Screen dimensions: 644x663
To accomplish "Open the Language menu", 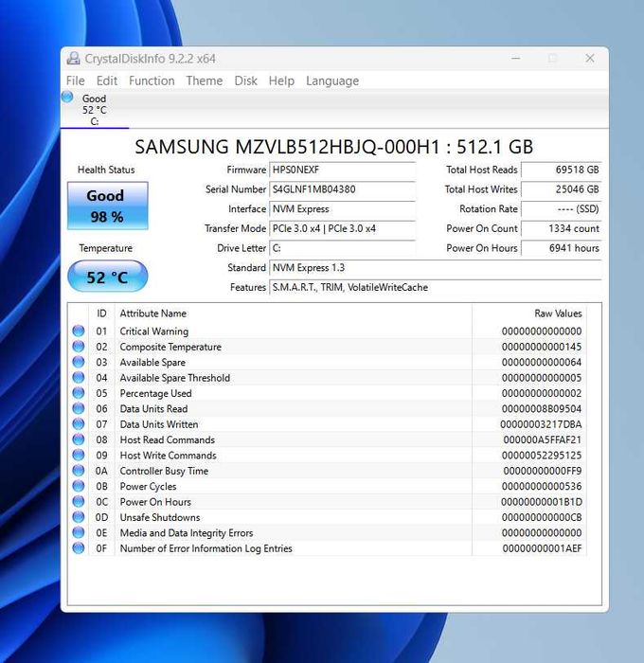I will point(332,81).
